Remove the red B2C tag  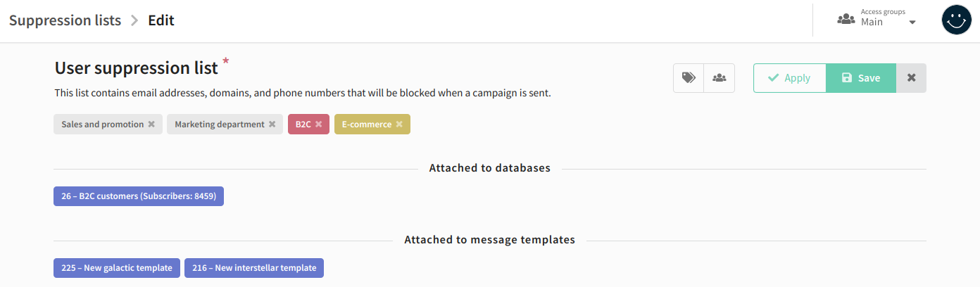pos(318,125)
